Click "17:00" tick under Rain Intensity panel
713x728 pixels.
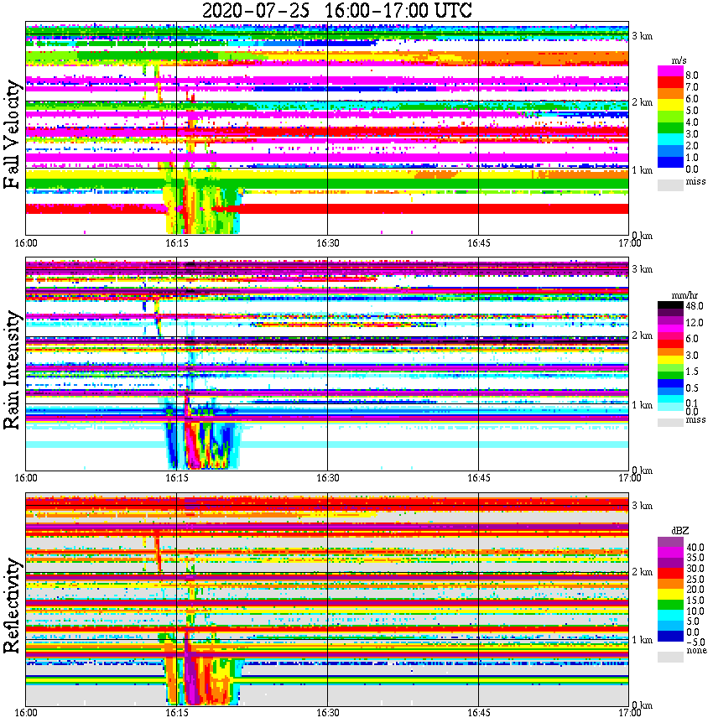tap(629, 478)
